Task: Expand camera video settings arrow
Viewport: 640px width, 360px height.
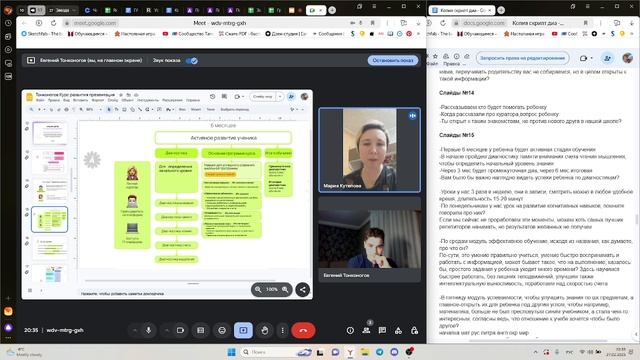Action: tap(167, 330)
